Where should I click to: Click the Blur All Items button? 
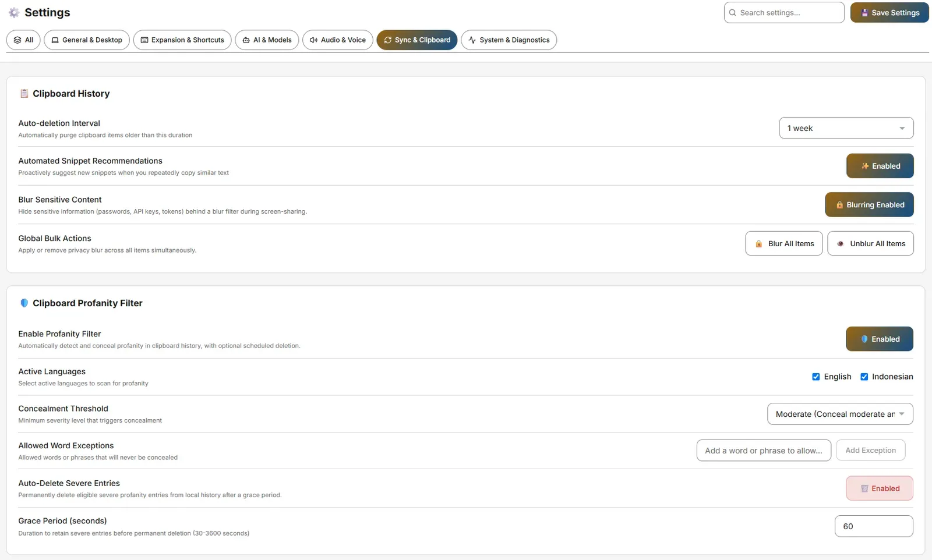tap(784, 244)
